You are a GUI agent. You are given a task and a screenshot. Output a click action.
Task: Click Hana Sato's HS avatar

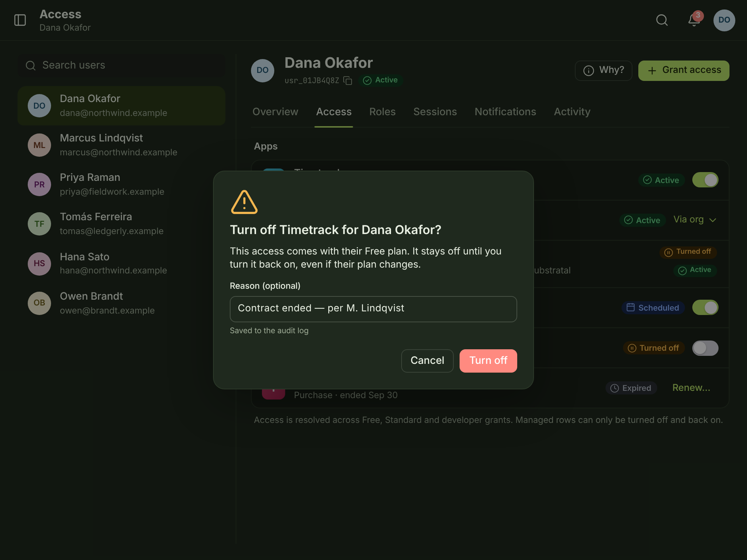coord(39,264)
